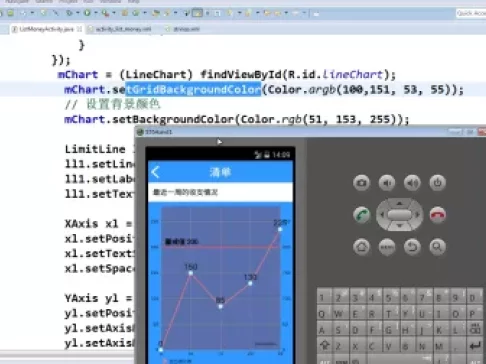Viewport: 486px width, 364px height.
Task: Click the green Run button in Eclipse toolbar
Action: point(87,13)
